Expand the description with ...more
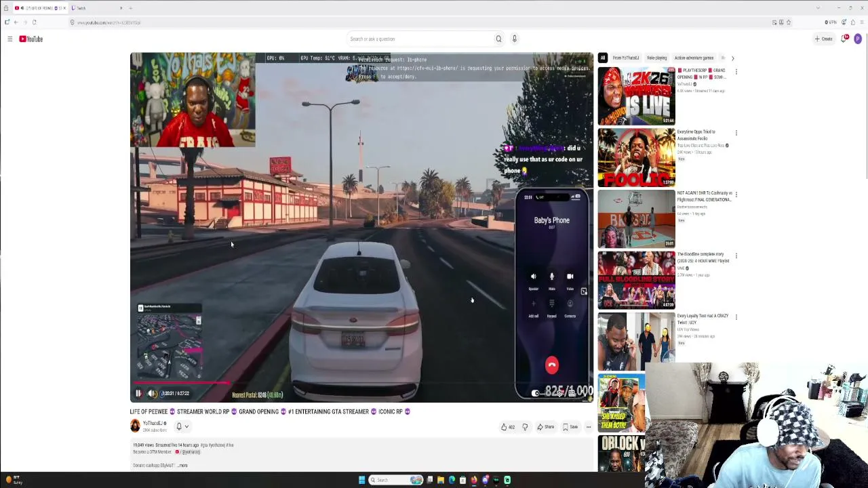This screenshot has height=488, width=868. 182,466
